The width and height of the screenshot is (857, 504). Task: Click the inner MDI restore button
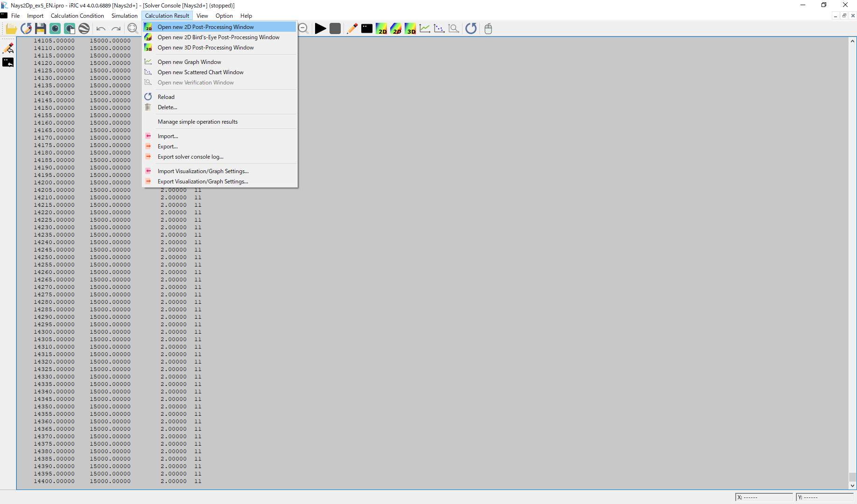click(x=844, y=15)
